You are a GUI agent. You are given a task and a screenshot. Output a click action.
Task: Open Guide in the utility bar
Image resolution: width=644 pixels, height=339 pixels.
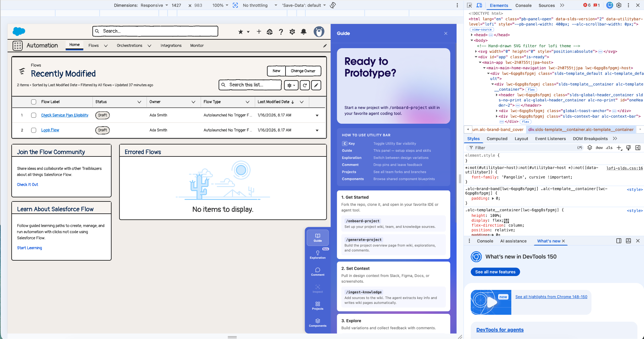click(x=318, y=238)
